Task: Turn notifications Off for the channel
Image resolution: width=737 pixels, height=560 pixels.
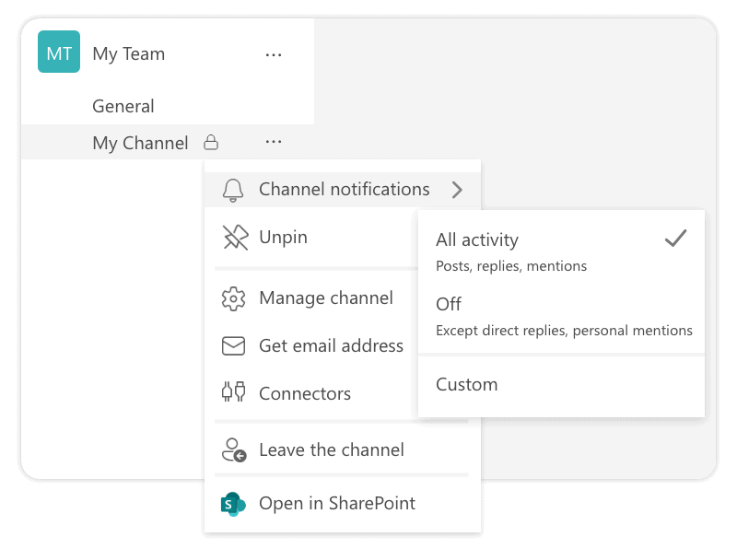Action: 561,317
